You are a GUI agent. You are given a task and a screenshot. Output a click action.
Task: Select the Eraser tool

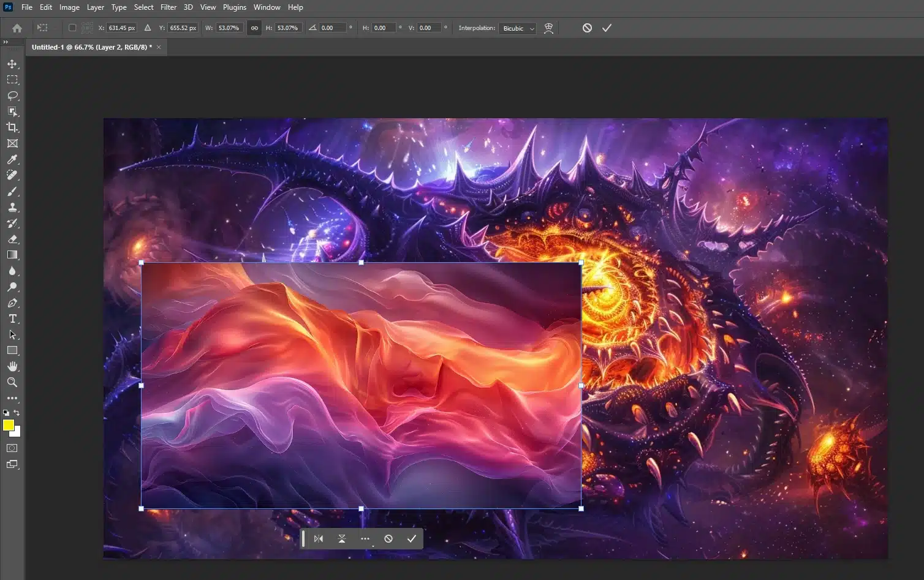(x=12, y=239)
